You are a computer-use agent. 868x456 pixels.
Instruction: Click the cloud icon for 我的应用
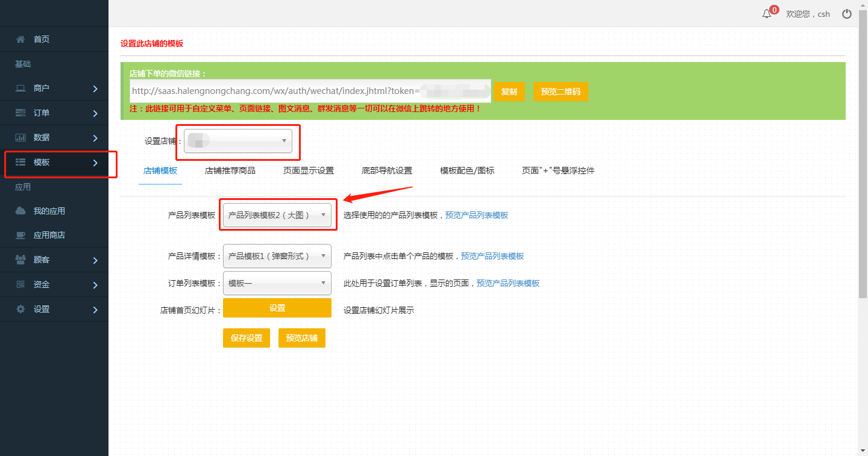pyautogui.click(x=20, y=211)
